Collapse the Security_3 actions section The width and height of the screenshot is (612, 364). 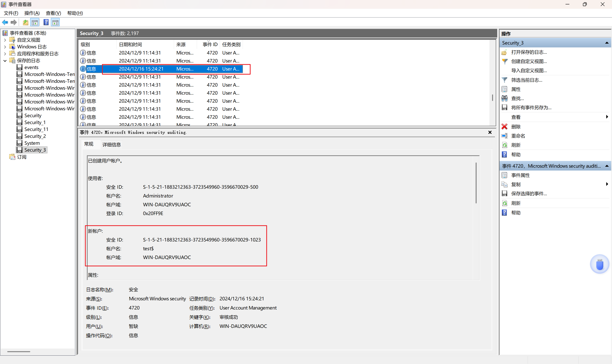pyautogui.click(x=607, y=43)
